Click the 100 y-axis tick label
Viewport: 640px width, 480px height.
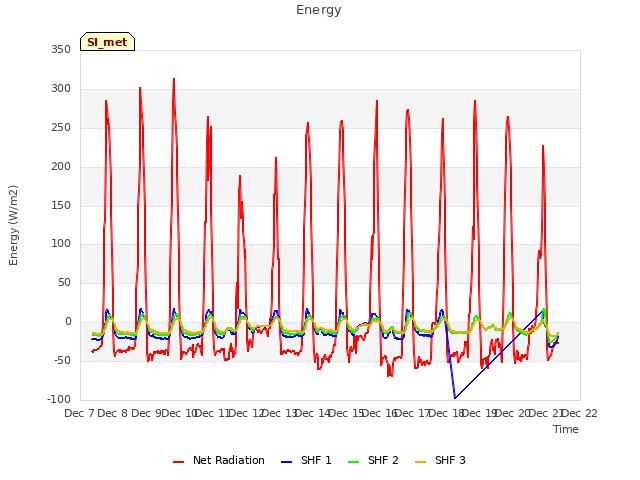[x=61, y=244]
